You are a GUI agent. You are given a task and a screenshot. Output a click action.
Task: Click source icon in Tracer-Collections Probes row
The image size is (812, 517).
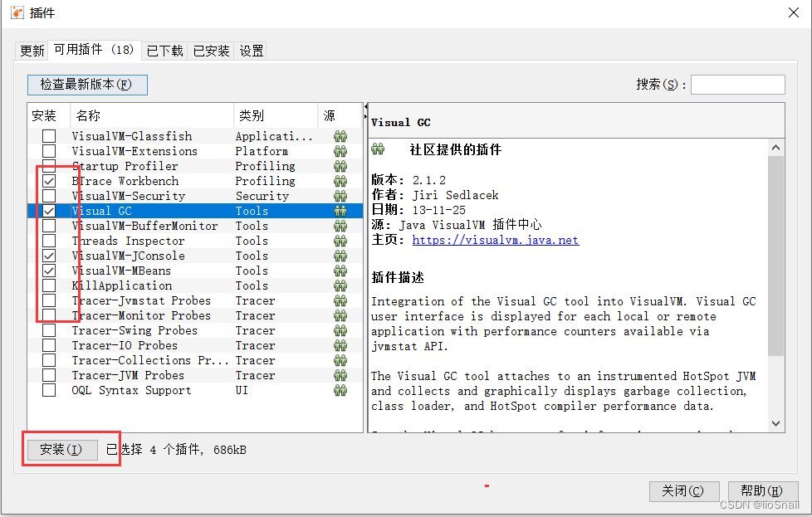pos(340,361)
